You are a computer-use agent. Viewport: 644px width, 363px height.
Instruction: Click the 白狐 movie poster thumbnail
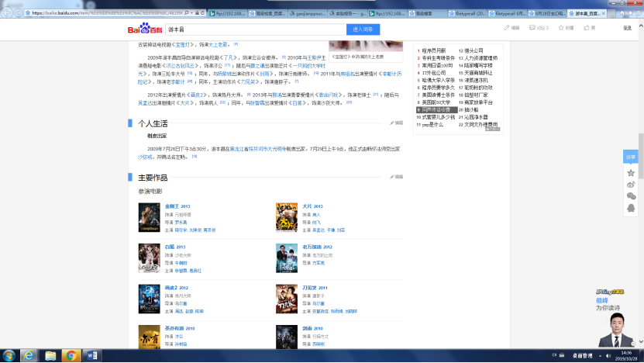149,258
